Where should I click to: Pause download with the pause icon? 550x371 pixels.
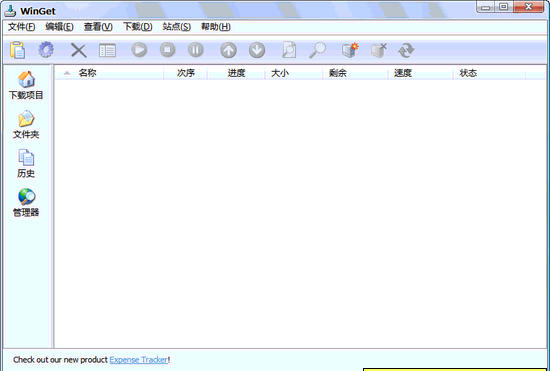pyautogui.click(x=196, y=50)
